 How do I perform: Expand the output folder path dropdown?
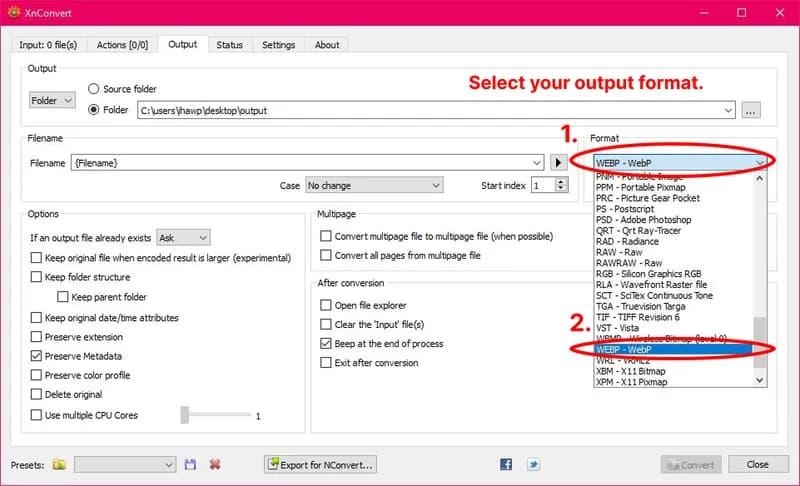728,110
